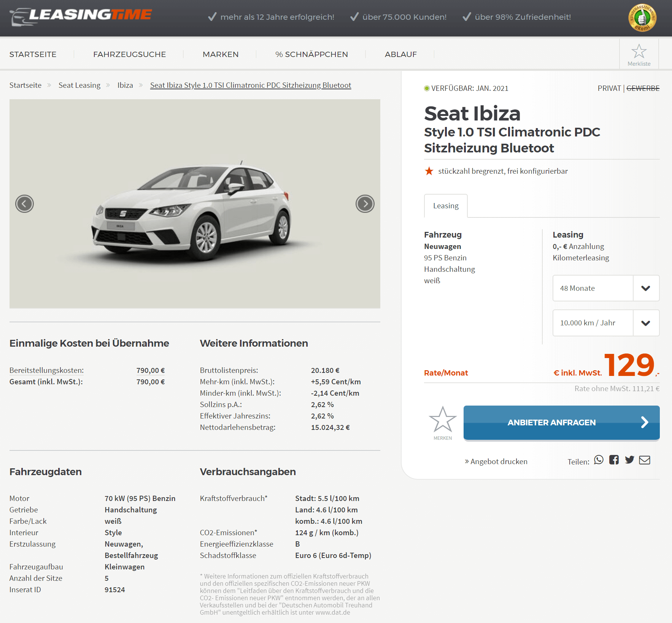
Task: Switch to GEWERBE pricing
Action: [x=643, y=88]
